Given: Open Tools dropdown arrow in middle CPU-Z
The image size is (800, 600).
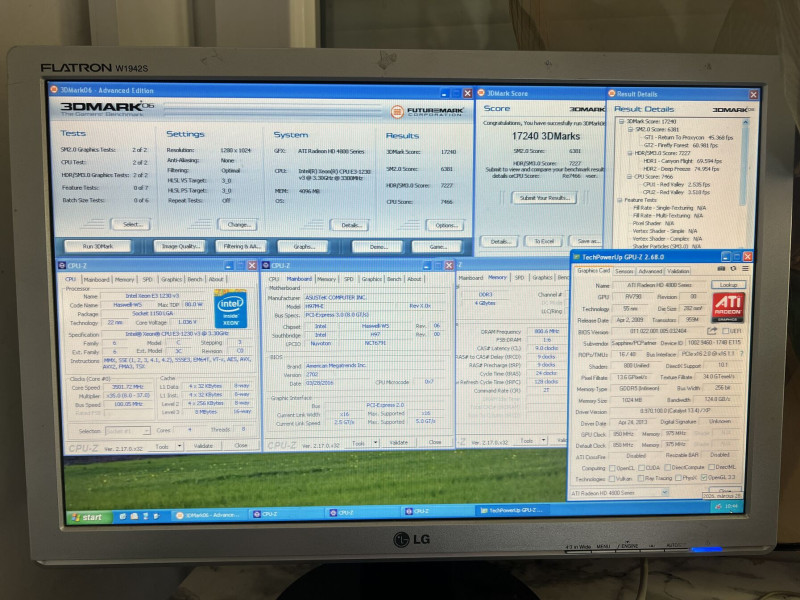Looking at the screenshot, I should [376, 443].
